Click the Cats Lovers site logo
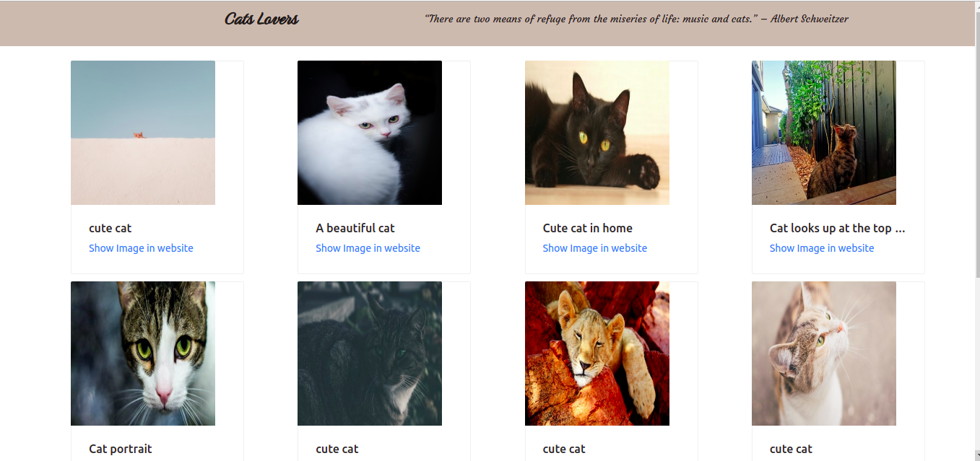This screenshot has width=980, height=461. [x=261, y=19]
